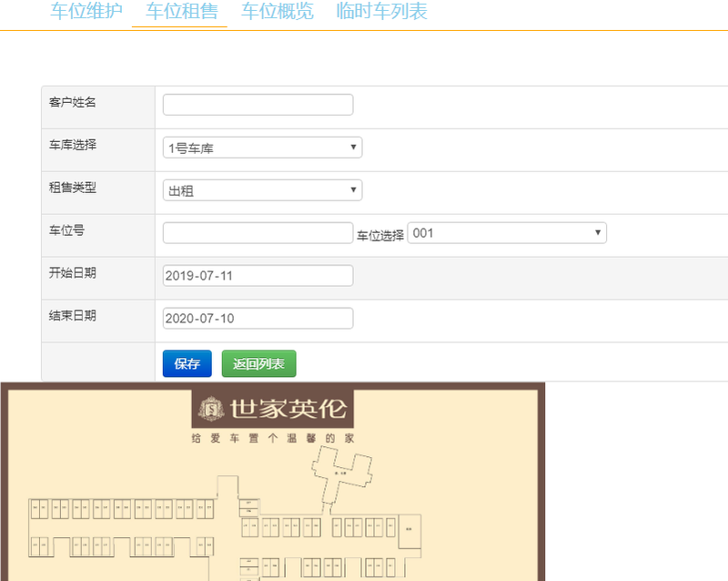Click the 车位号 text input
The width and height of the screenshot is (728, 581).
tap(258, 233)
